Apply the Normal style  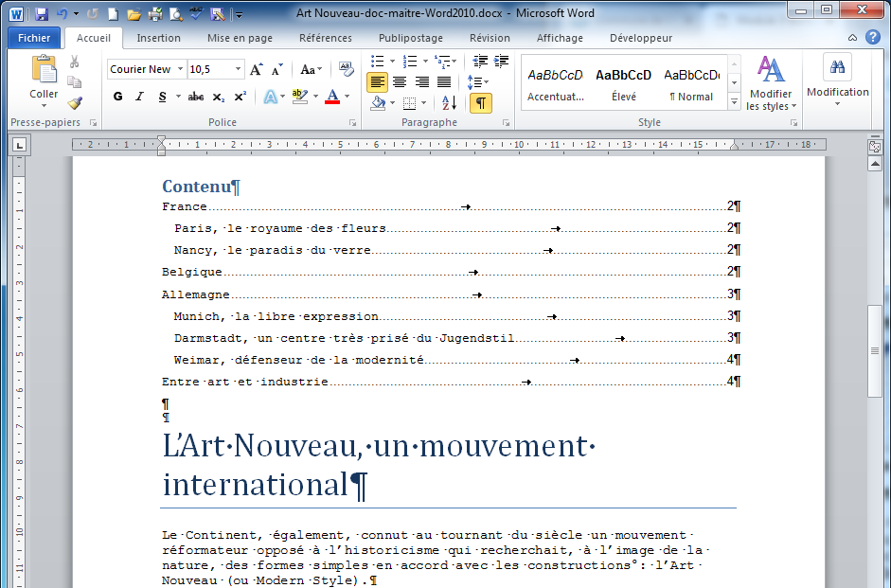tap(691, 83)
